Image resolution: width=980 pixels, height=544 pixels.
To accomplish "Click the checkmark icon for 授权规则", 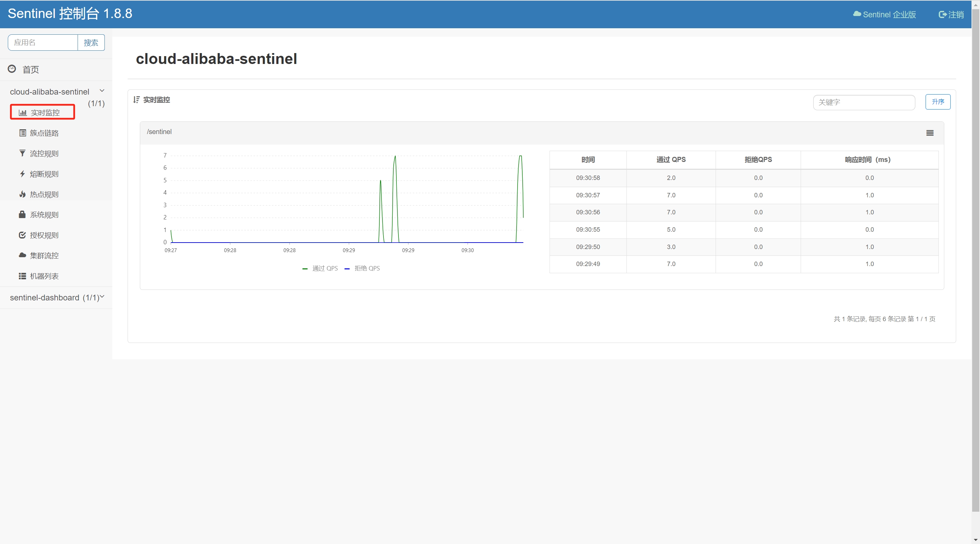I will click(22, 235).
